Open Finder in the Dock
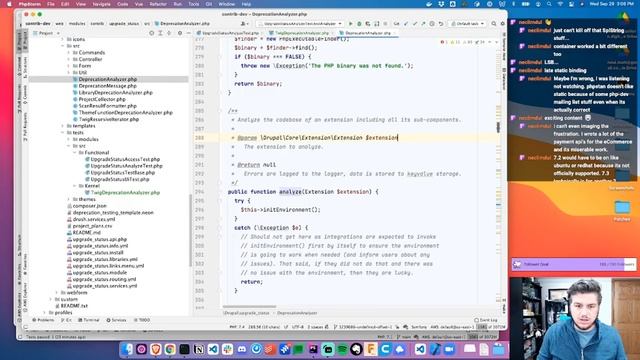The width and height of the screenshot is (640, 360). (x=127, y=349)
